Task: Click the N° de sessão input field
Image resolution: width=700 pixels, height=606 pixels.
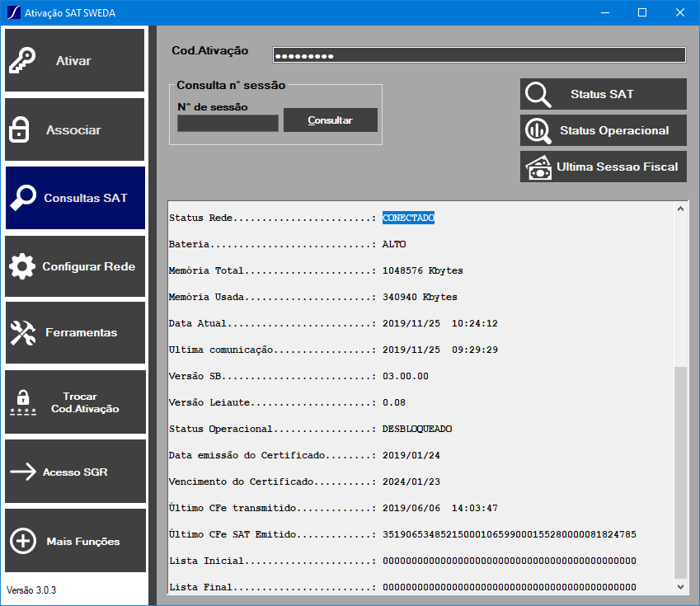Action: pos(228,123)
